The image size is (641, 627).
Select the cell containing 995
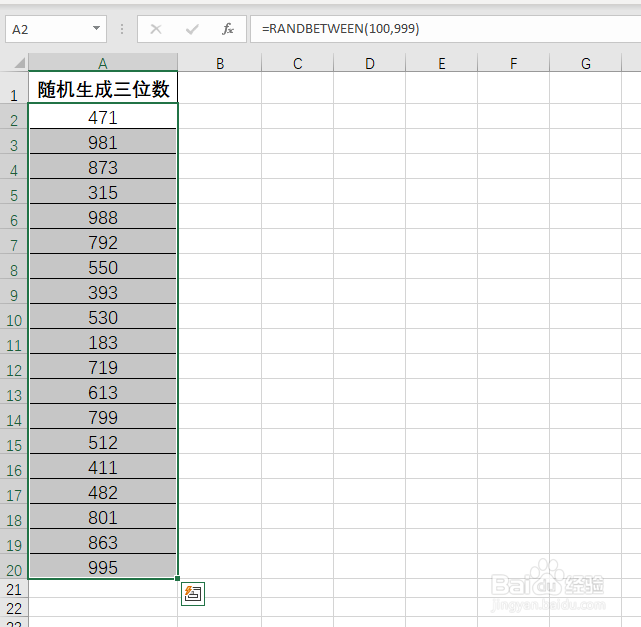tap(103, 567)
